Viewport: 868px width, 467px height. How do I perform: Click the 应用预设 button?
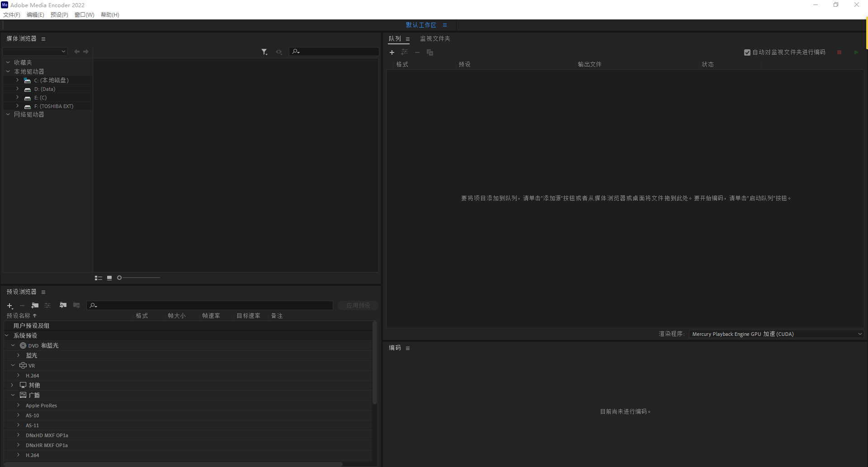[358, 306]
